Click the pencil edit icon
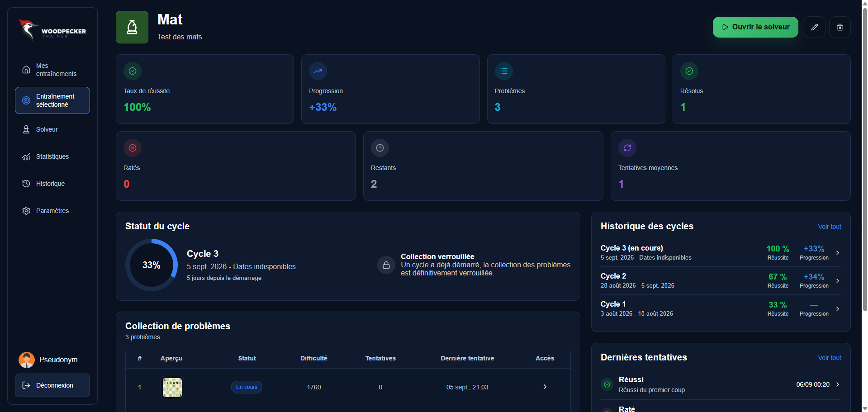 (815, 27)
